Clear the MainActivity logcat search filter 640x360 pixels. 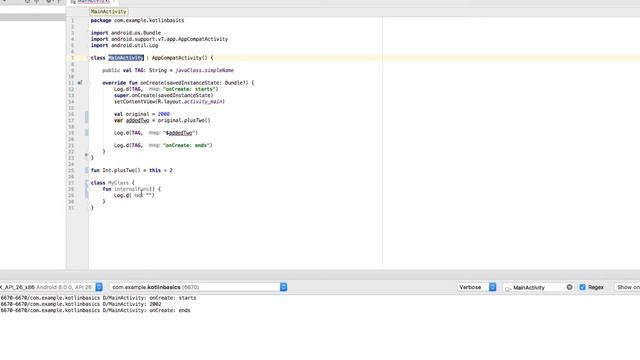[569, 287]
